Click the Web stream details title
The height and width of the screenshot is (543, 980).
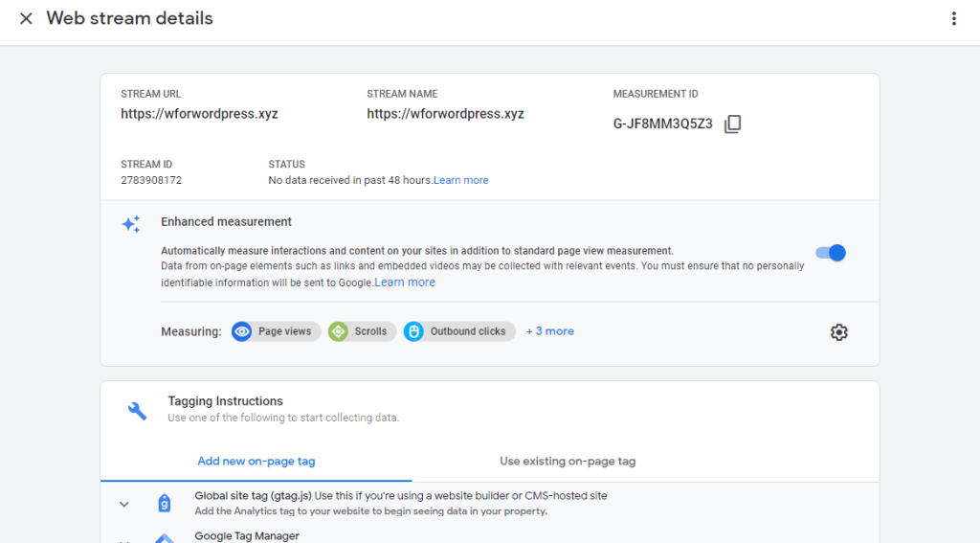[x=129, y=18]
